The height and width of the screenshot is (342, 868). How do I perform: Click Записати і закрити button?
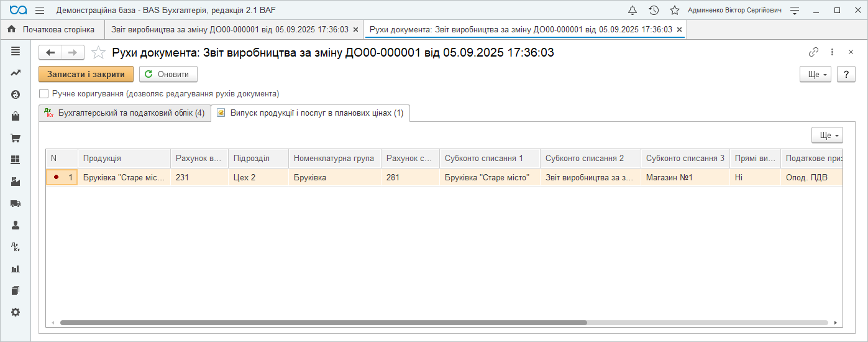coord(86,74)
